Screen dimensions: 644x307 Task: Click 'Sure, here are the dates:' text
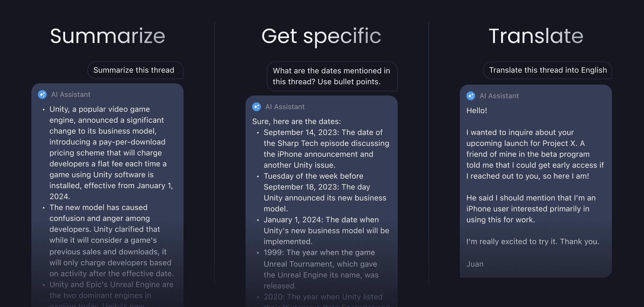(296, 121)
